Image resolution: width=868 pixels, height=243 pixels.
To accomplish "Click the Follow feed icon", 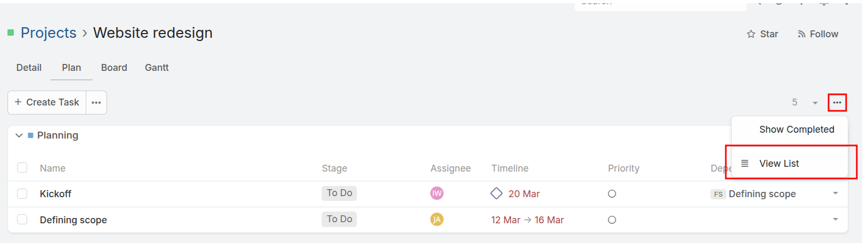I will click(x=801, y=34).
